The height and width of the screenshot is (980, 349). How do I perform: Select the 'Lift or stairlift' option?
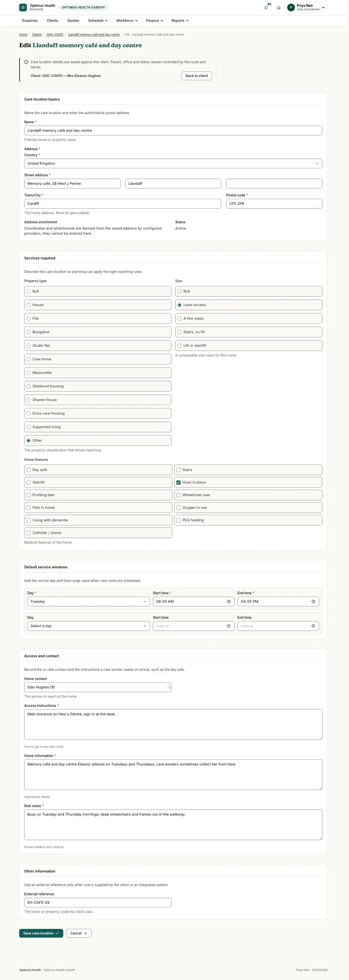point(249,346)
